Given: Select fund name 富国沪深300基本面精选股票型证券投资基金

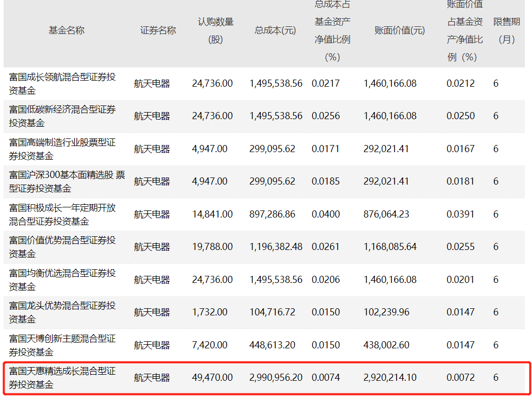Looking at the screenshot, I should (x=67, y=182).
